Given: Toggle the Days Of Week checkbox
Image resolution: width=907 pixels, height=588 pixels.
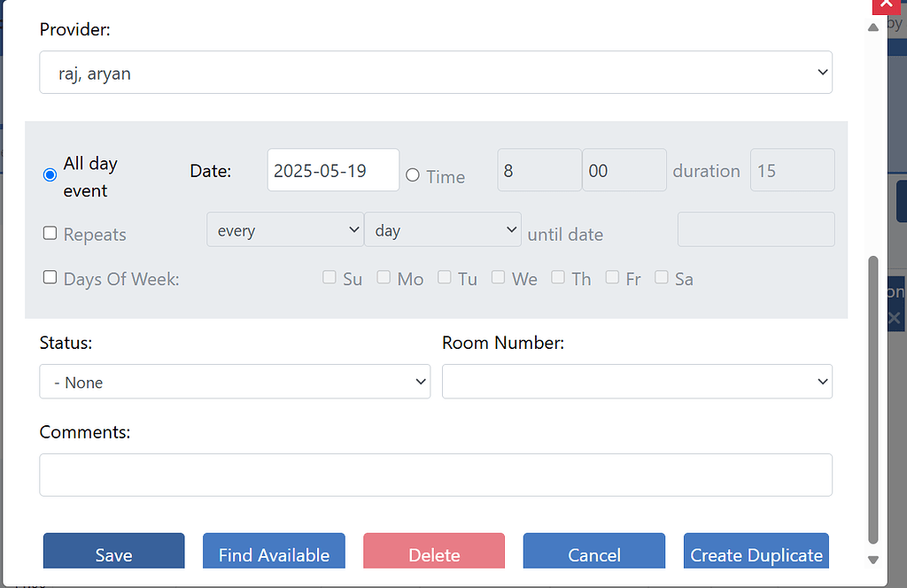Looking at the screenshot, I should click(x=50, y=278).
